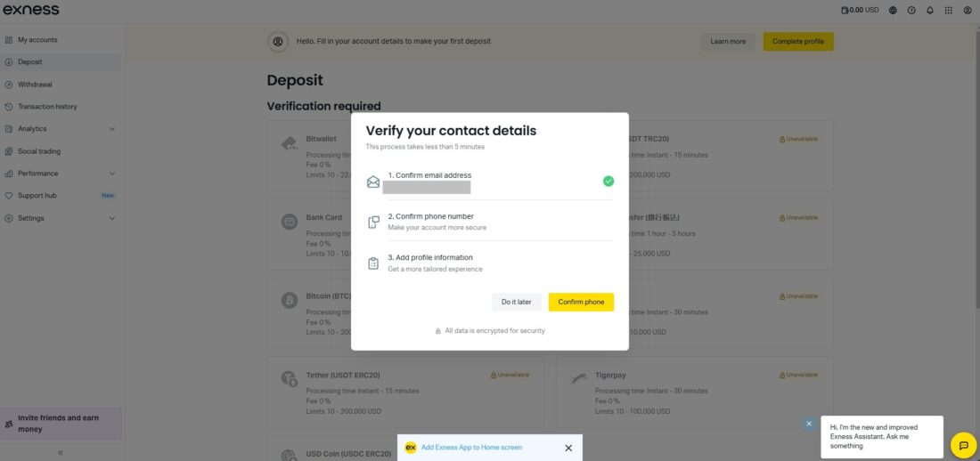Open the user profile icon
The height and width of the screenshot is (461, 980).
tap(968, 11)
